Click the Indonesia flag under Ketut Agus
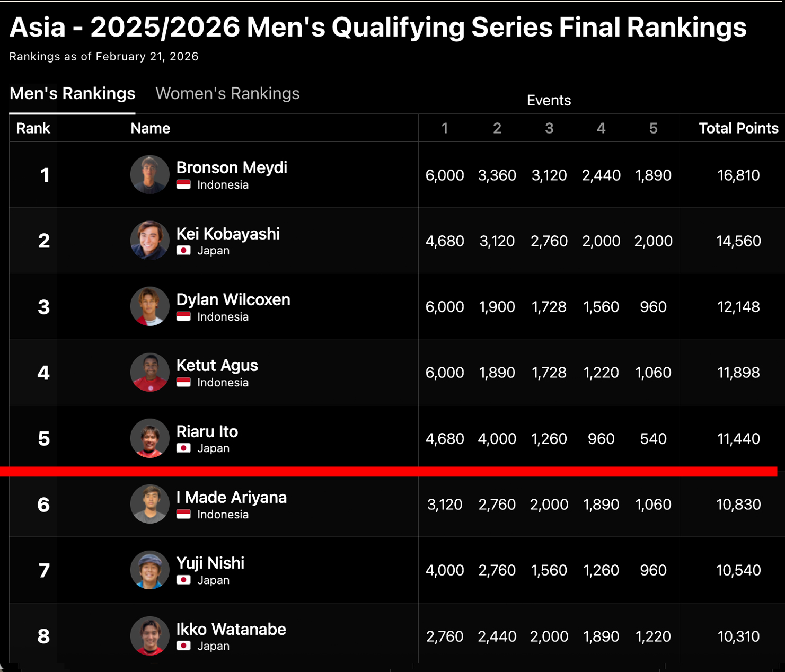The height and width of the screenshot is (672, 785). point(183,383)
